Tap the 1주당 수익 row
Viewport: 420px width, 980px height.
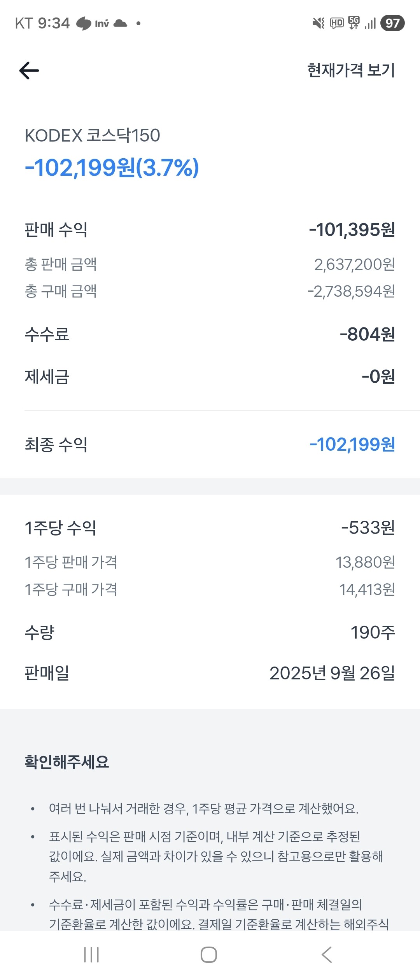210,528
